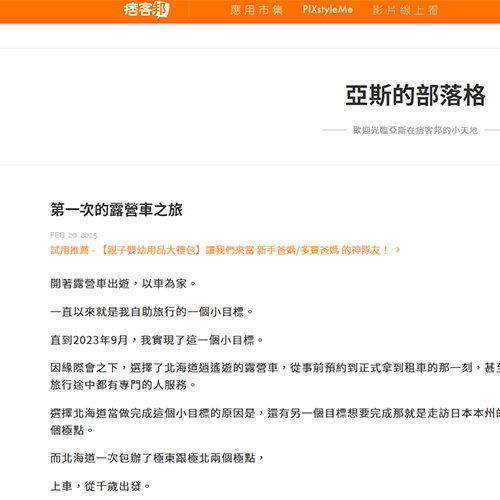Click the paragraph 一直以來就是我自助旅行的一個小目標
The image size is (500, 500).
click(x=152, y=312)
